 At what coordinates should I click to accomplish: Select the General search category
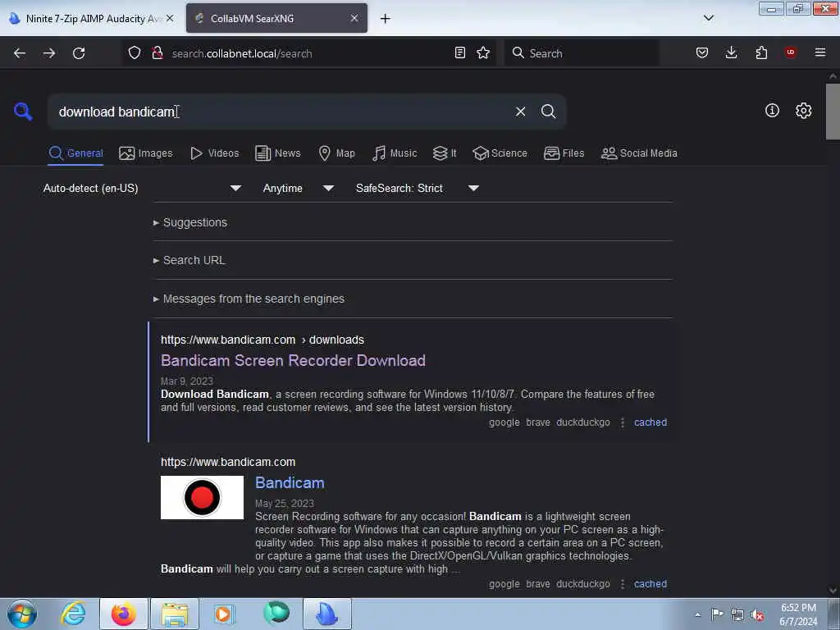pyautogui.click(x=75, y=153)
